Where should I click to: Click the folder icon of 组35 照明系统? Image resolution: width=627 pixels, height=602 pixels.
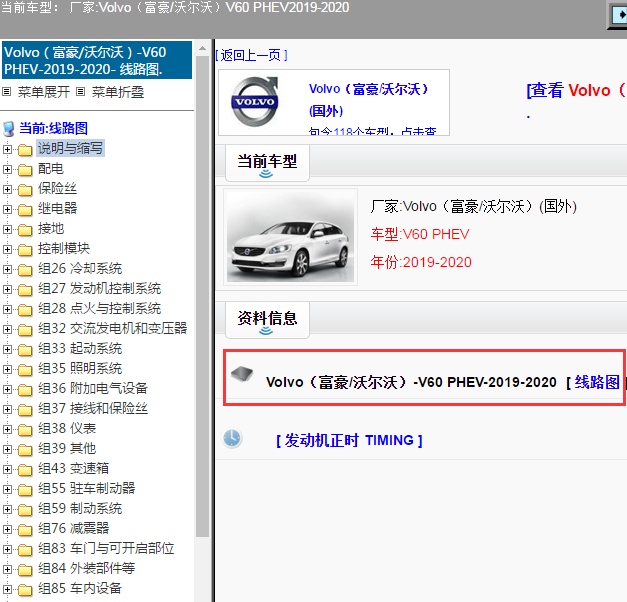pyautogui.click(x=25, y=370)
